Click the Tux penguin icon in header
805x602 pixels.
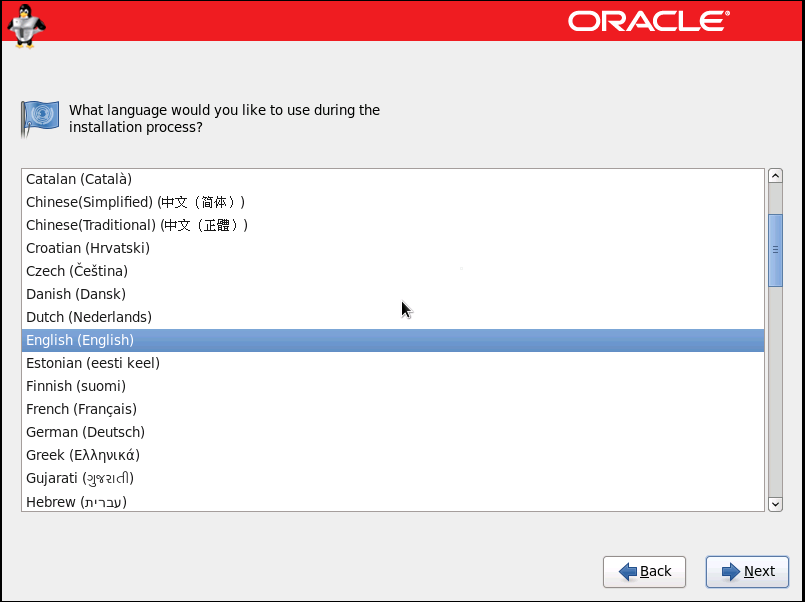pyautogui.click(x=24, y=24)
